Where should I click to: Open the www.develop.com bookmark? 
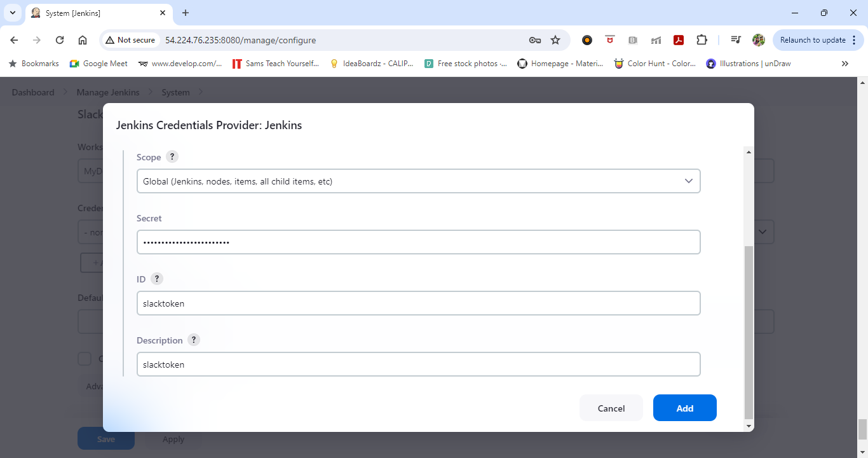[x=180, y=64]
